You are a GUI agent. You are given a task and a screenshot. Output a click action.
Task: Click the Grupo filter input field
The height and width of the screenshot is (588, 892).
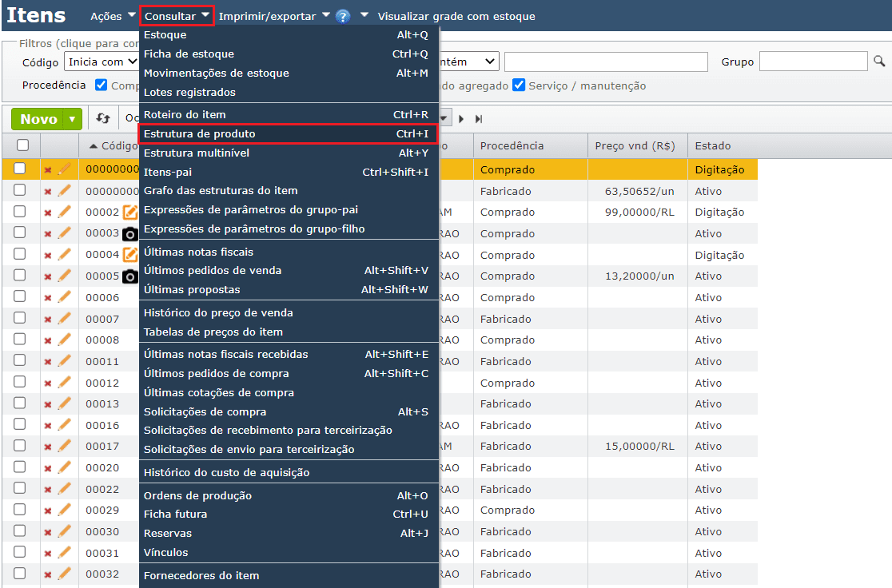tap(813, 62)
